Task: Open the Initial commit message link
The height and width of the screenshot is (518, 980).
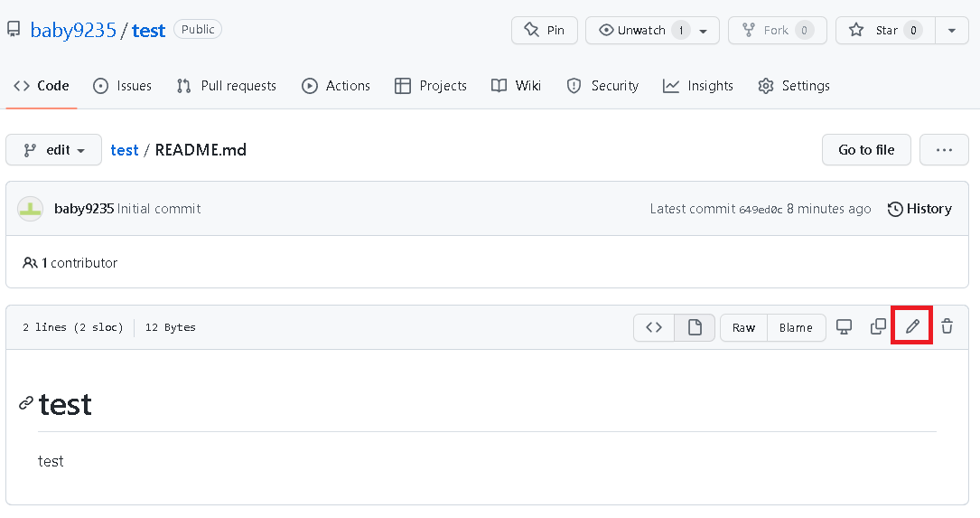Action: (159, 209)
